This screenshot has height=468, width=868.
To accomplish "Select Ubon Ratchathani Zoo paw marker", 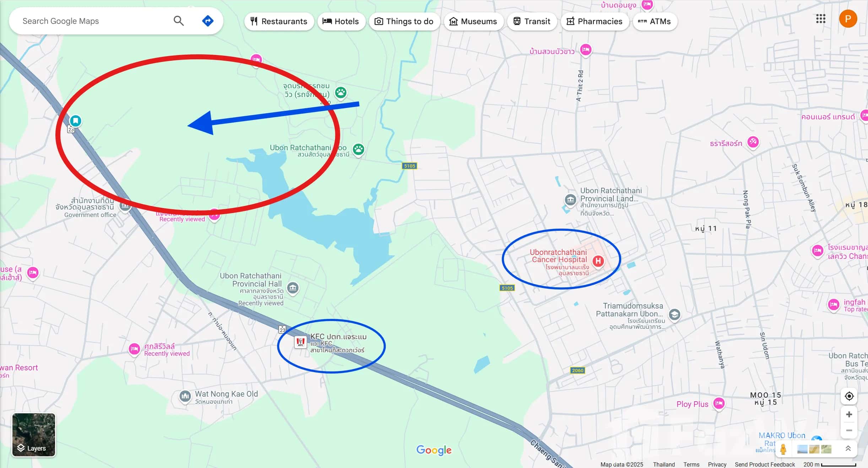I will pyautogui.click(x=358, y=149).
